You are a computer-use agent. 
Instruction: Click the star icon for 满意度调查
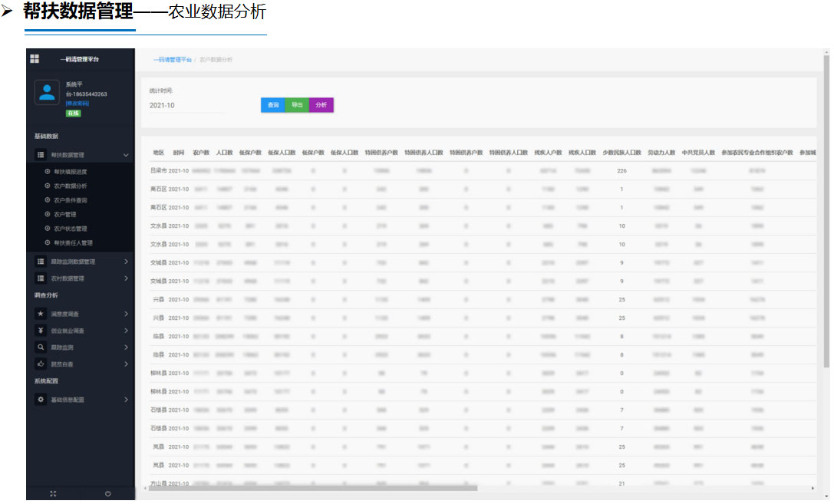click(x=41, y=314)
